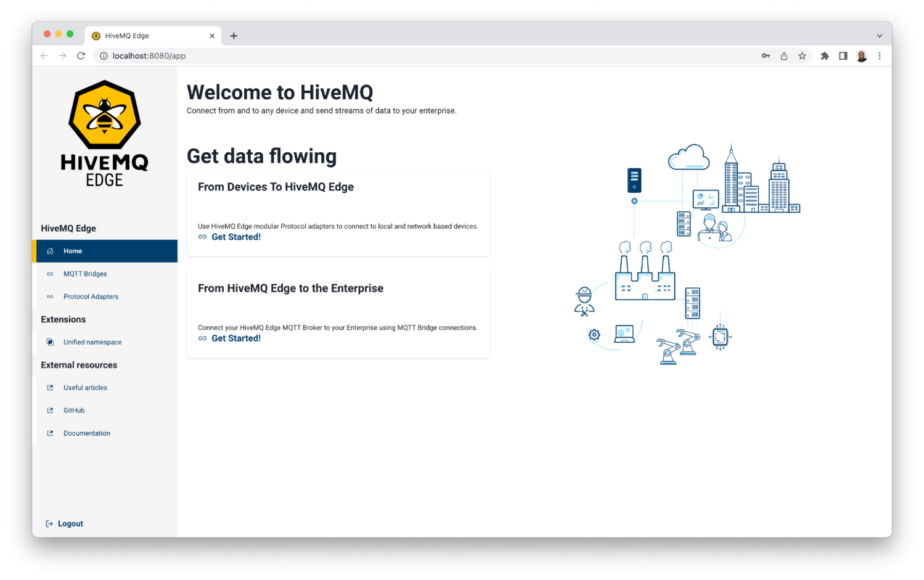Click external-link icon next to GitHub

click(x=50, y=410)
